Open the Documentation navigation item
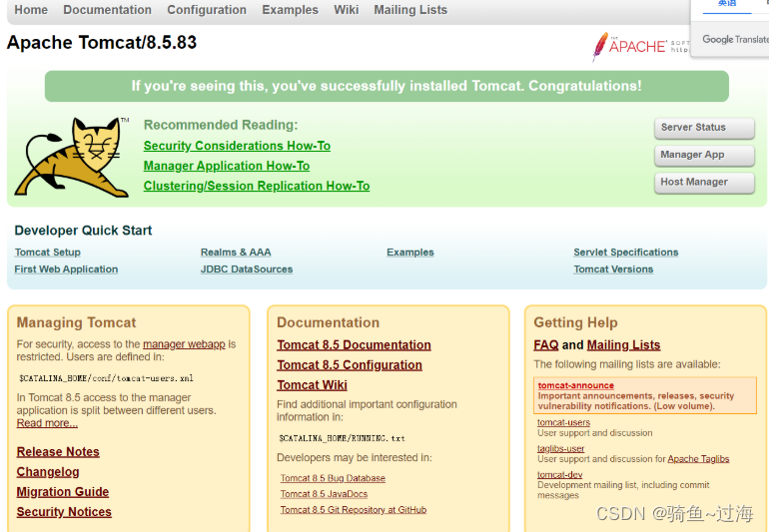Viewport: 769px width, 532px height. pyautogui.click(x=108, y=10)
